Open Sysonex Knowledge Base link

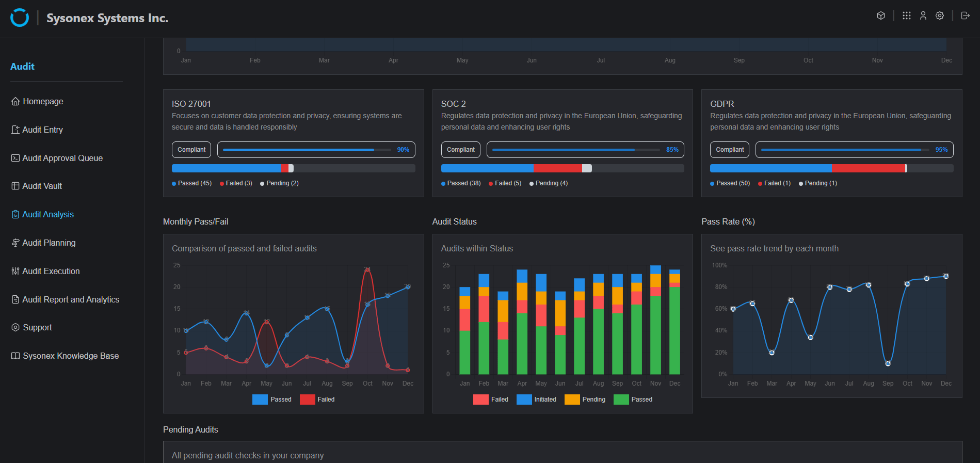click(70, 356)
